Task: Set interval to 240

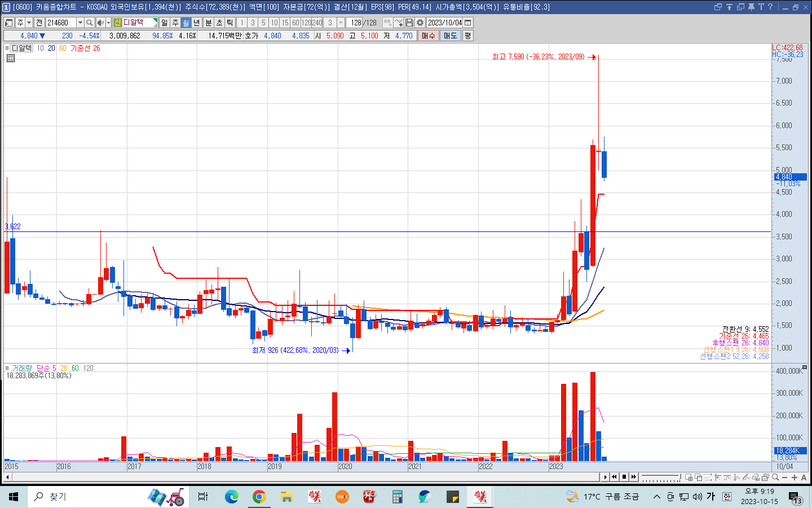Action: pyautogui.click(x=317, y=23)
